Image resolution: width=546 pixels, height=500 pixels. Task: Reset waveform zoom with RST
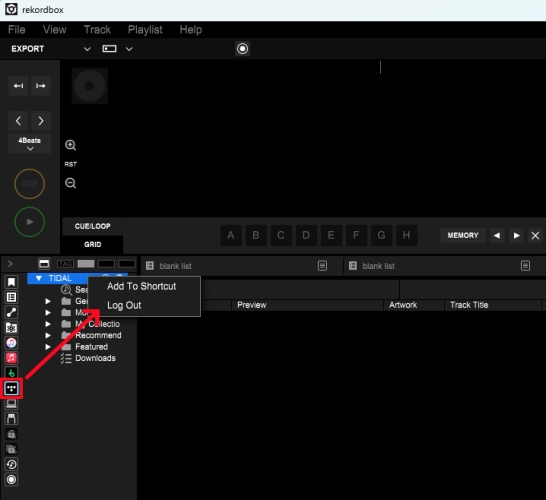tap(71, 164)
